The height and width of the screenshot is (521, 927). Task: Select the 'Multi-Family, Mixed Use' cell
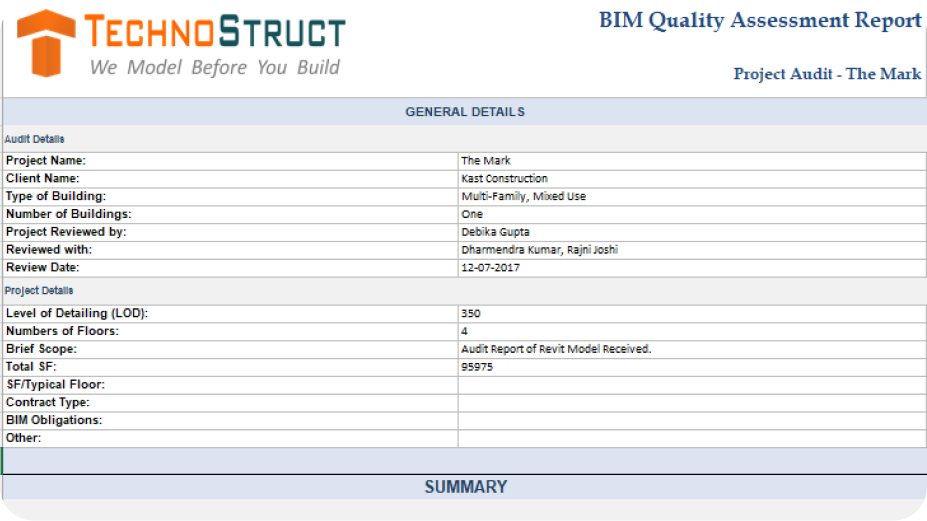(x=692, y=196)
